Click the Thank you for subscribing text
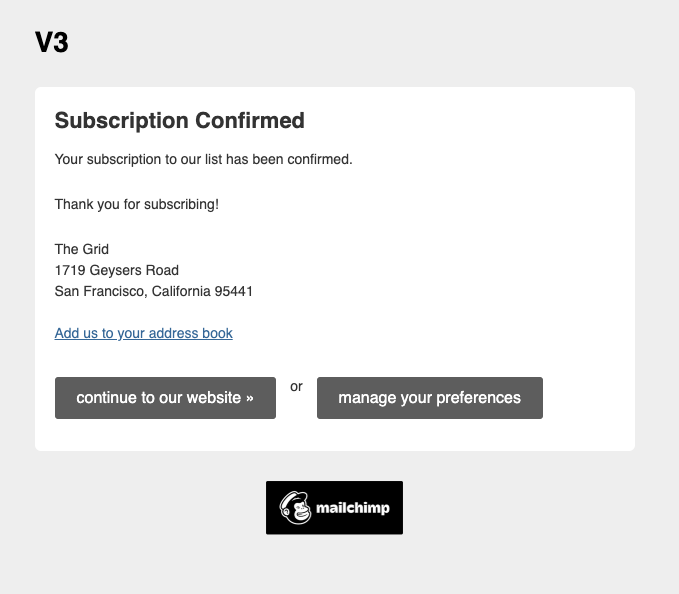The width and height of the screenshot is (679, 594). coord(137,204)
